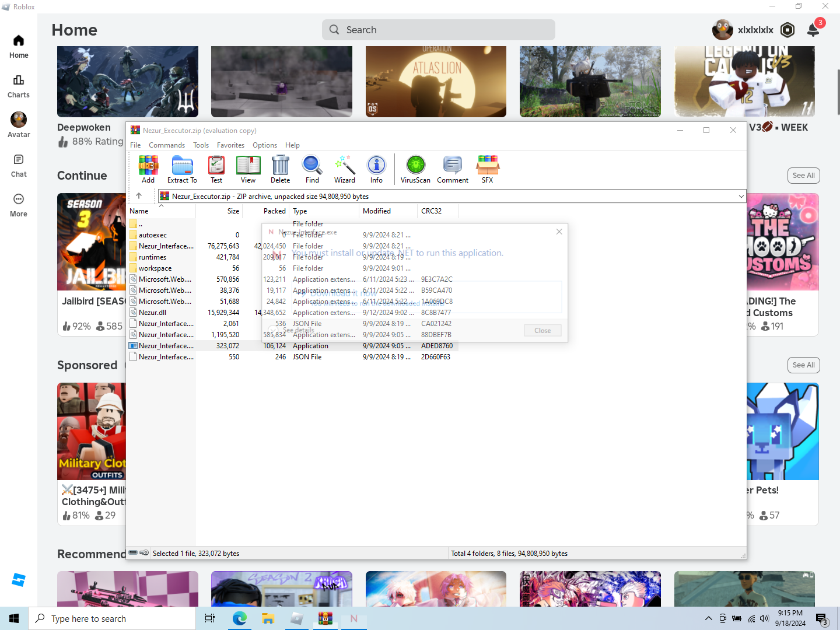Screen dimensions: 840x630
Task: Click the N Nezur taskbar icon
Action: [353, 618]
